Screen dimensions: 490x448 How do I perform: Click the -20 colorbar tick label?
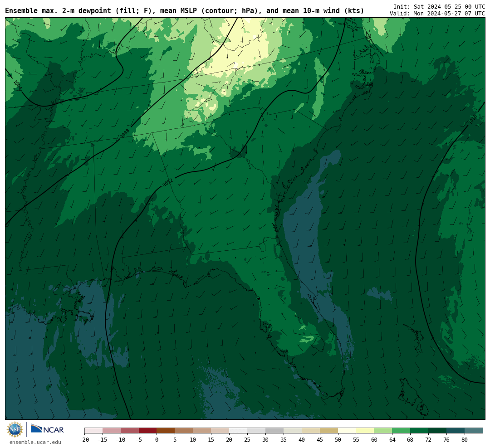click(x=84, y=439)
